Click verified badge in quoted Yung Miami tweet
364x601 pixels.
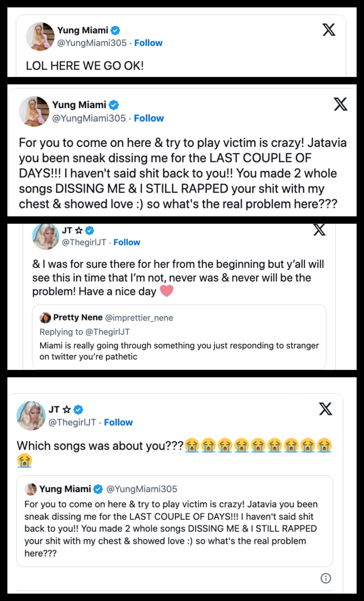(98, 489)
